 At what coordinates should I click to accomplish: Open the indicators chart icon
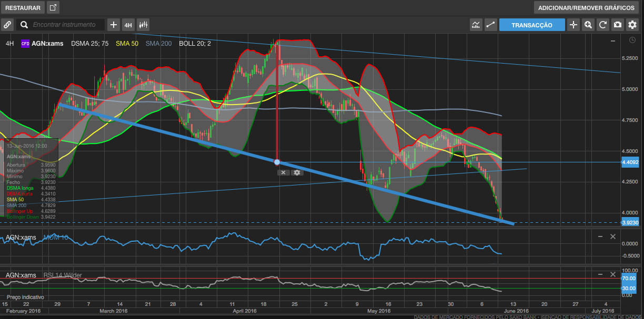pyautogui.click(x=476, y=25)
